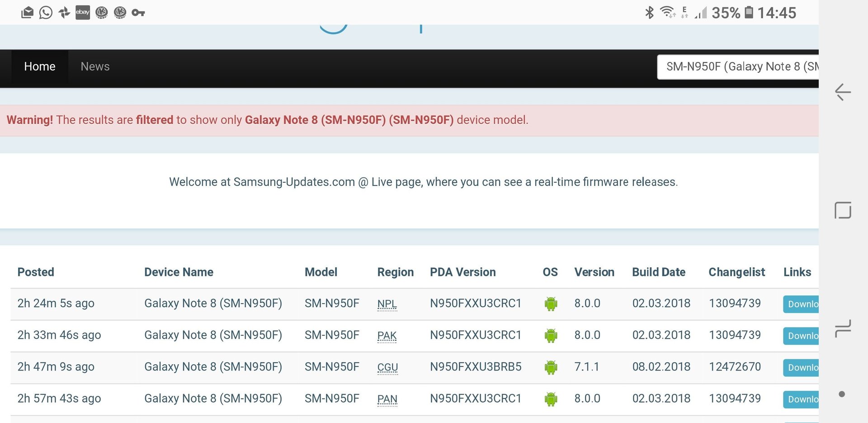The image size is (868, 423).
Task: Click the Samsung-Updates.com welcome text
Action: click(x=423, y=182)
